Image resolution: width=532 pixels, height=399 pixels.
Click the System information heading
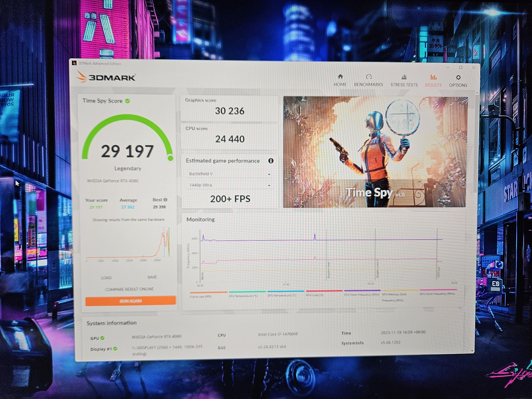pos(112,323)
